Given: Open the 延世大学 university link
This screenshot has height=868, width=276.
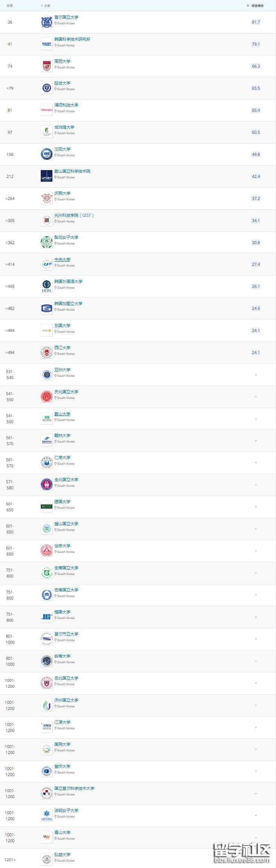Looking at the screenshot, I should (62, 83).
